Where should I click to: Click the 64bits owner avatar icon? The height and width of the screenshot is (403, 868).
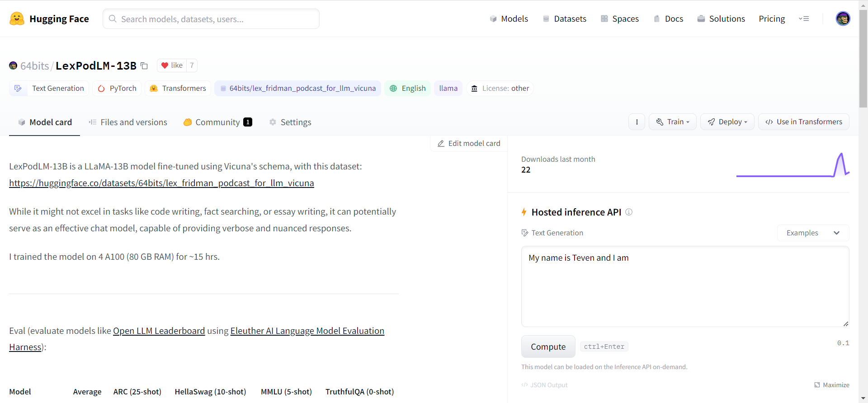point(13,66)
